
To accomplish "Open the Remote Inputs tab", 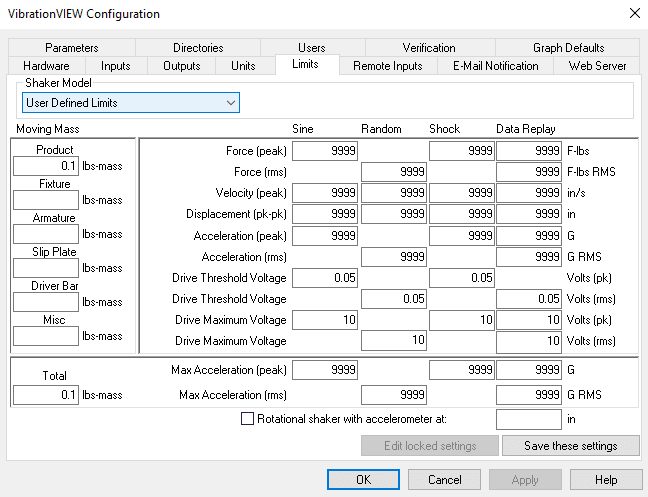I will point(388,66).
